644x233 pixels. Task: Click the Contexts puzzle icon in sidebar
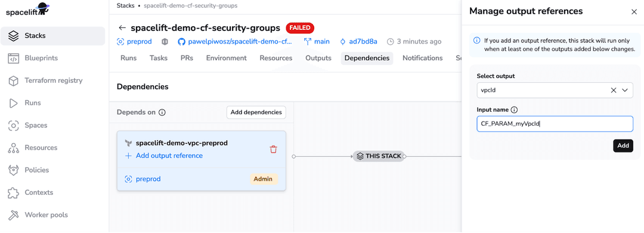pyautogui.click(x=14, y=192)
